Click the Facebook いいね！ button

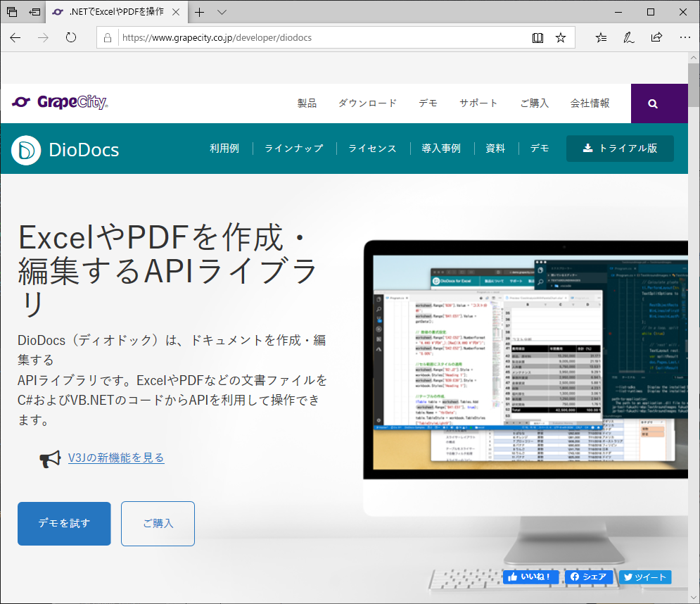[531, 577]
